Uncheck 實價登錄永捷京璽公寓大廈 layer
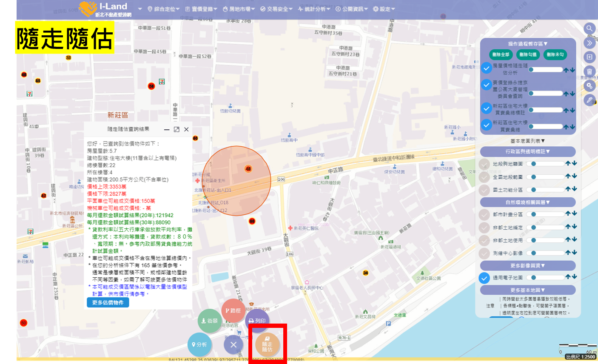 (487, 85)
